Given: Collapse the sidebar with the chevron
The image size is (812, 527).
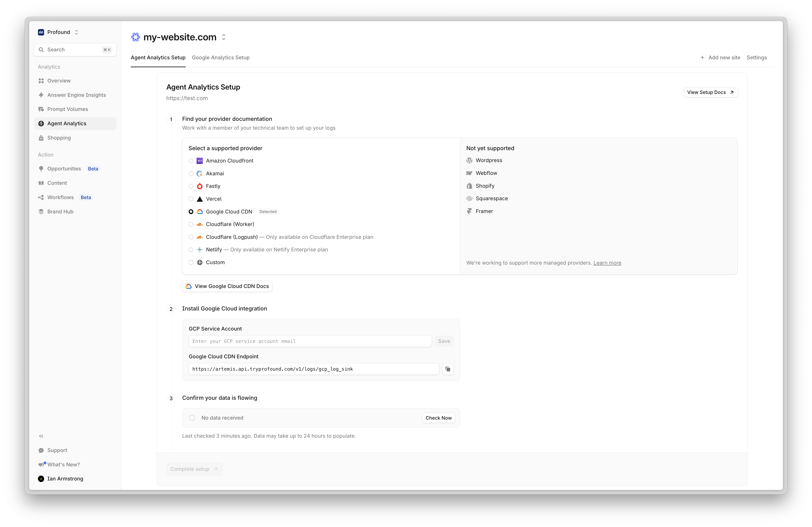Looking at the screenshot, I should (41, 436).
